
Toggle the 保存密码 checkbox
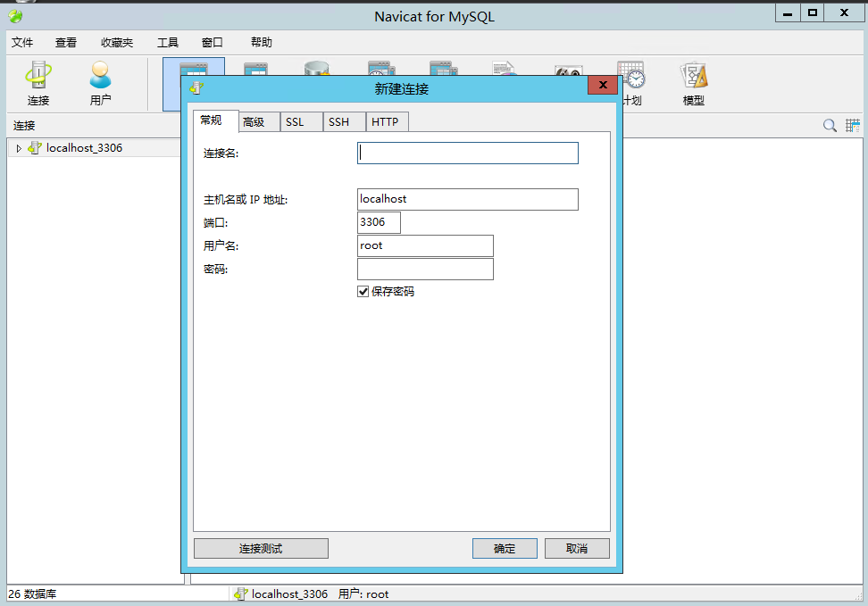[363, 291]
